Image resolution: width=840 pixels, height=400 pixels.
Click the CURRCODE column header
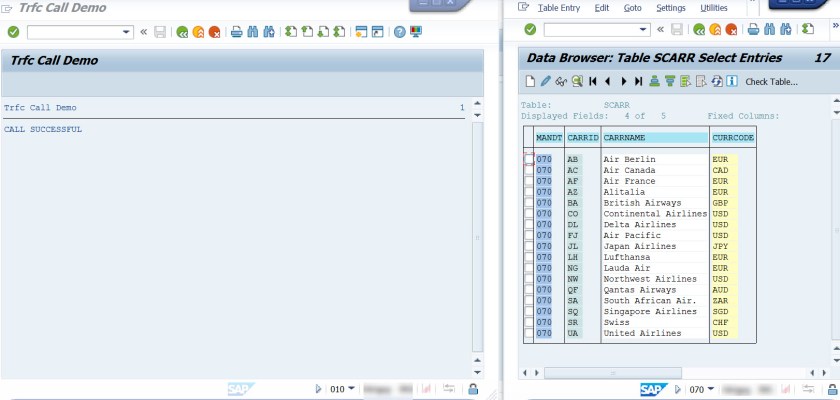click(x=733, y=138)
